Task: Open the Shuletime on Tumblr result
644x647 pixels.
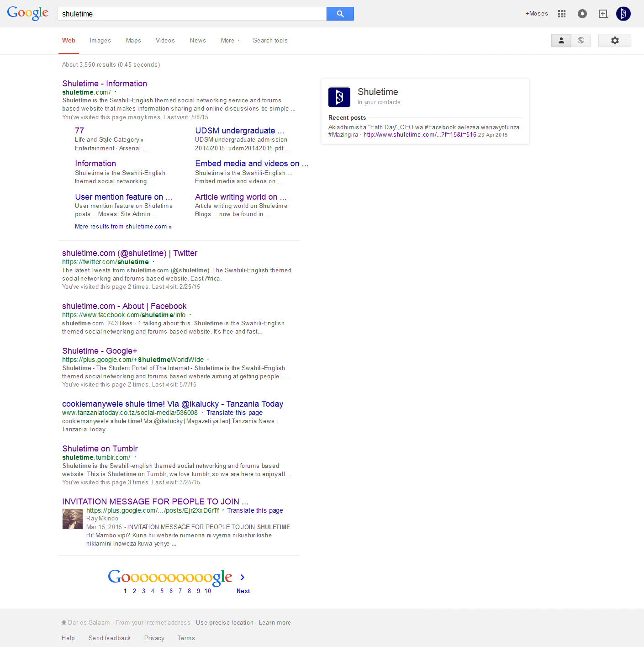Action: pos(100,449)
